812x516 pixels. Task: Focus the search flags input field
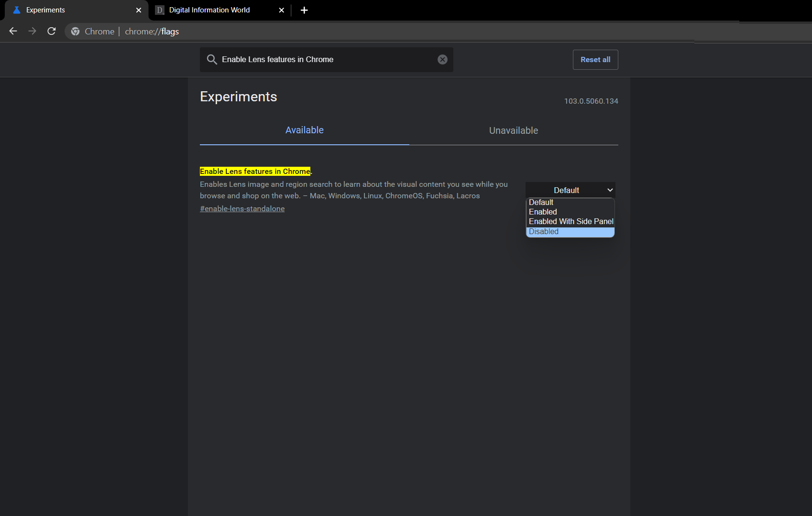coord(327,60)
